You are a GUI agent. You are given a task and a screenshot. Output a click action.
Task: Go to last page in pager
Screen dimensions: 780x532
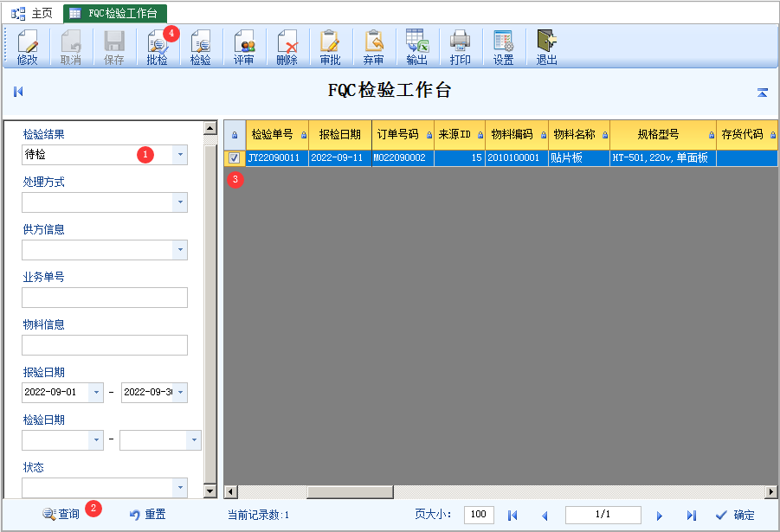tap(692, 516)
